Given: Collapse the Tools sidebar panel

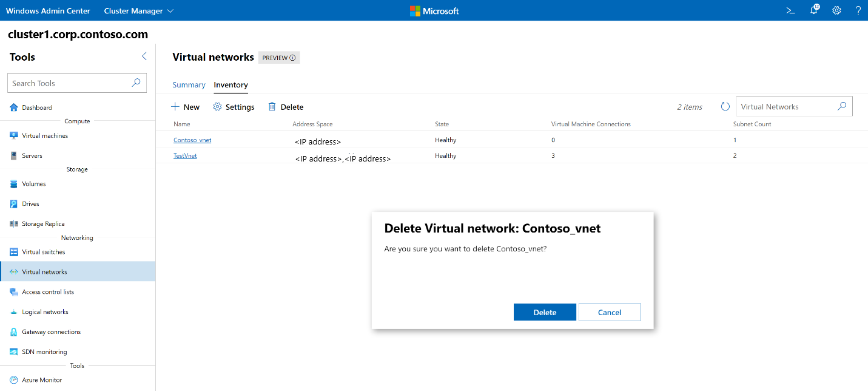Looking at the screenshot, I should pyautogui.click(x=144, y=56).
